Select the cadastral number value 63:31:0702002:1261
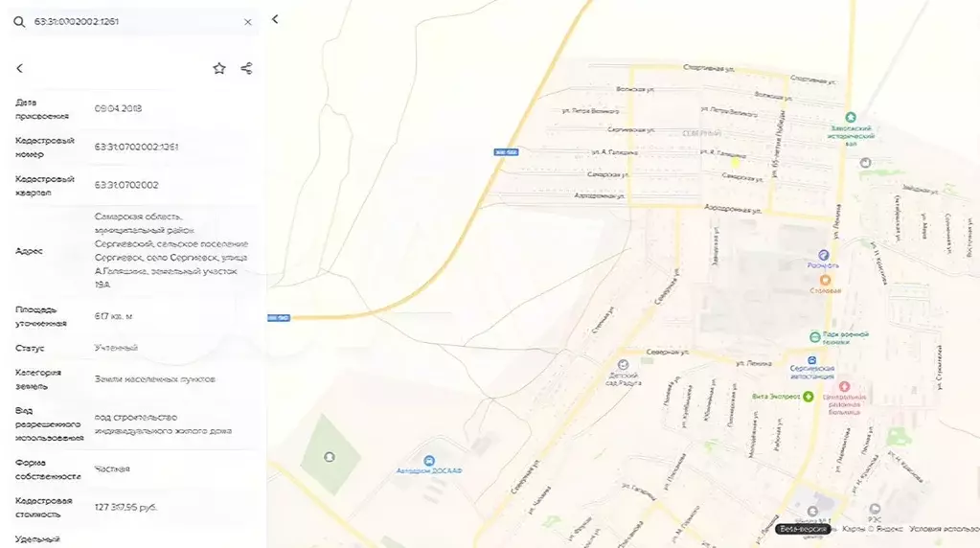This screenshot has width=980, height=548. point(136,147)
